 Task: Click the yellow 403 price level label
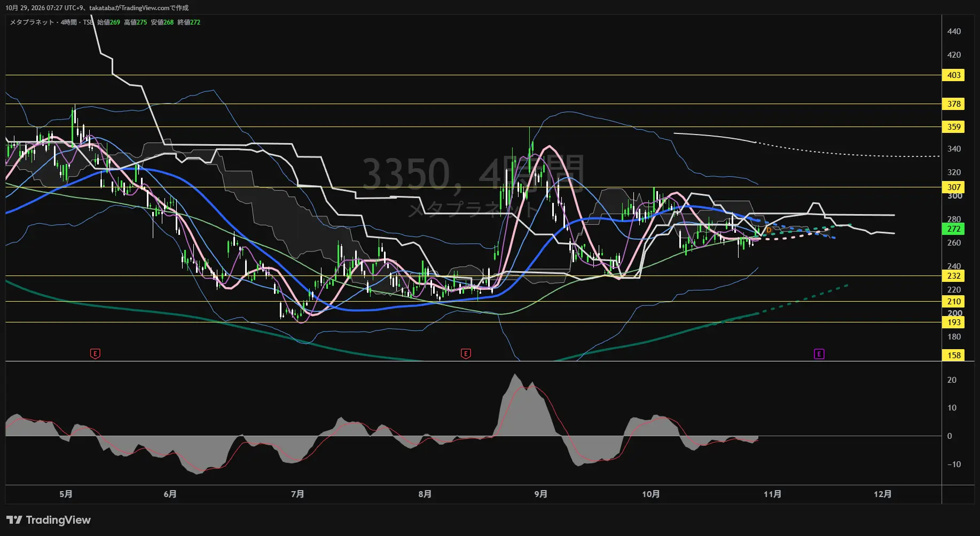click(x=954, y=75)
